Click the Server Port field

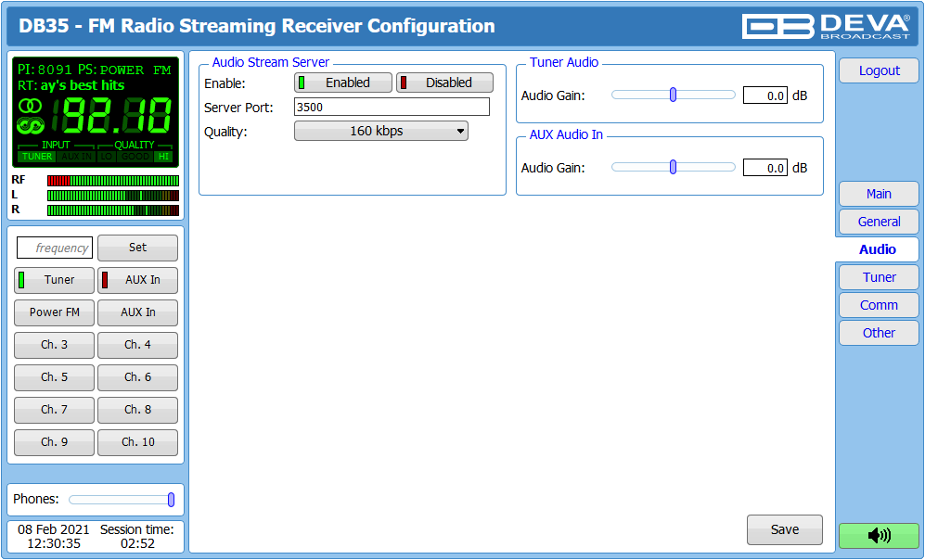click(392, 107)
